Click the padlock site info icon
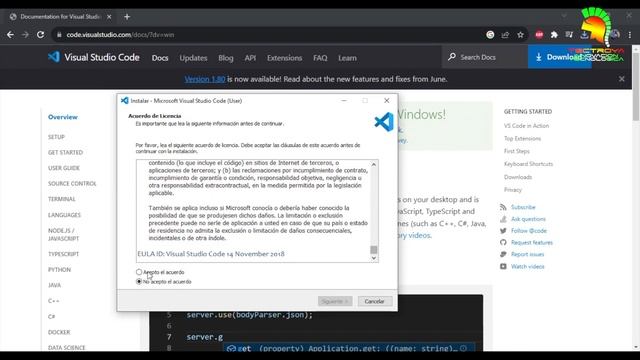The image size is (640, 360). point(59,35)
